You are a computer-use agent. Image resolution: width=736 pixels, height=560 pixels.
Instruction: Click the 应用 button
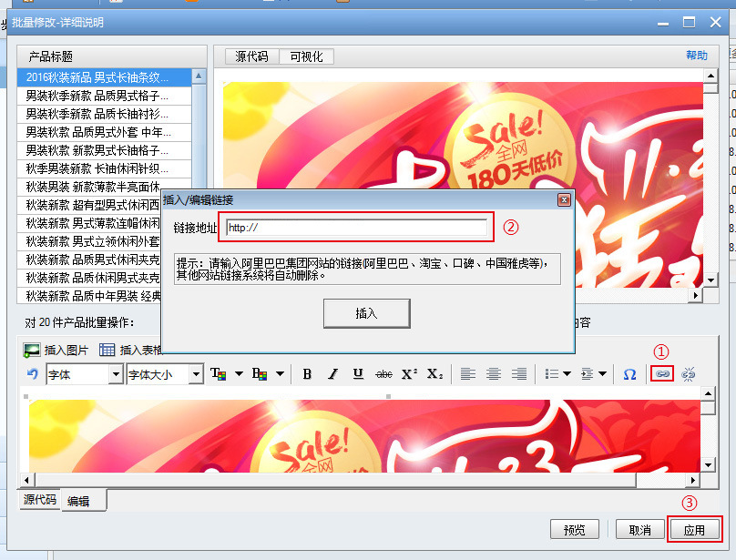[x=694, y=530]
